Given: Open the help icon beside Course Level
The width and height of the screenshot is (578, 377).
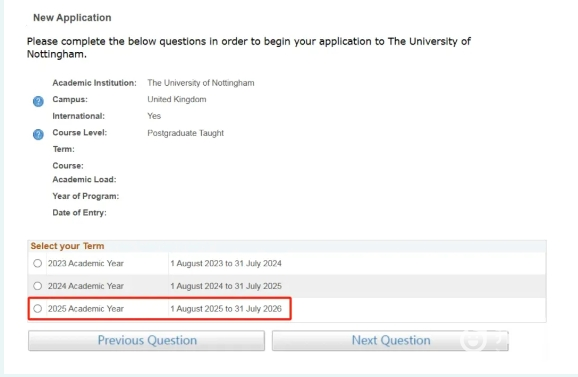Looking at the screenshot, I should coord(38,134).
